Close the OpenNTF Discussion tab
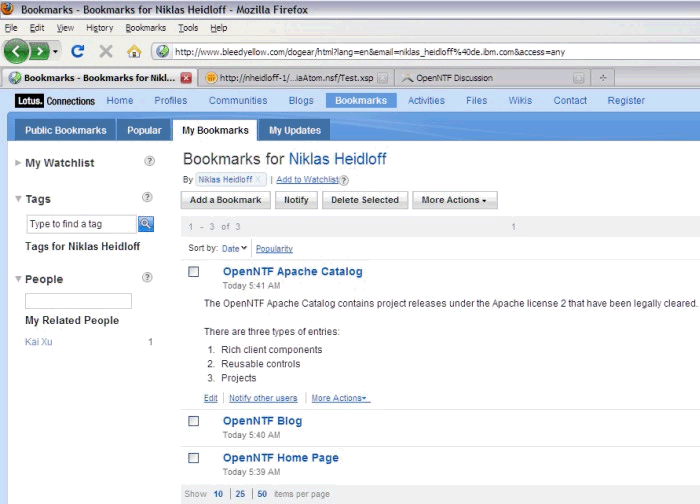700x504 pixels. click(579, 78)
